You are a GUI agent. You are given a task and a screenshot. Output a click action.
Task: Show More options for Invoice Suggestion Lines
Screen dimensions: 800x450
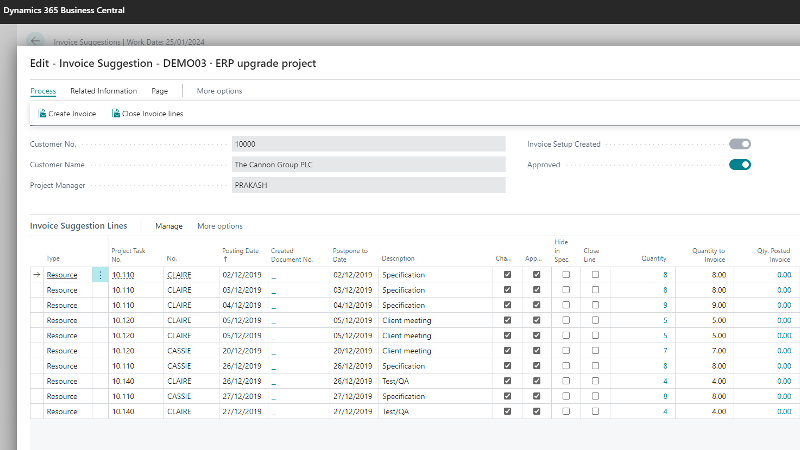[x=220, y=226]
